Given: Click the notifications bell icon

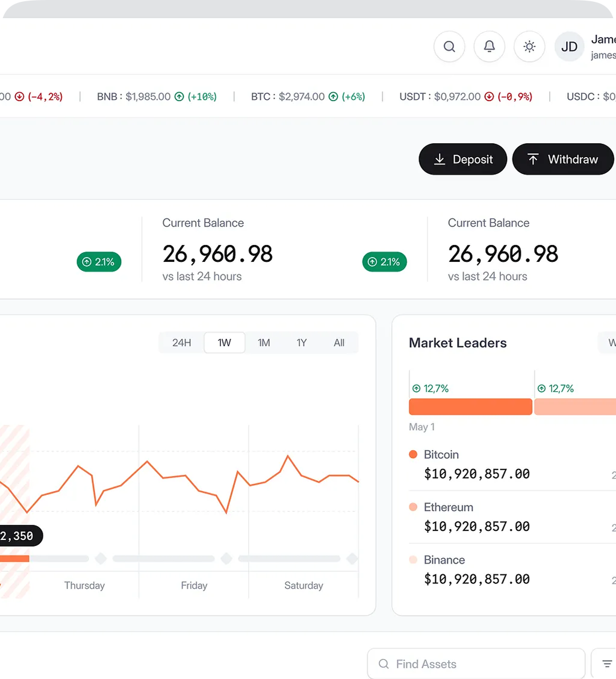Looking at the screenshot, I should (x=489, y=46).
